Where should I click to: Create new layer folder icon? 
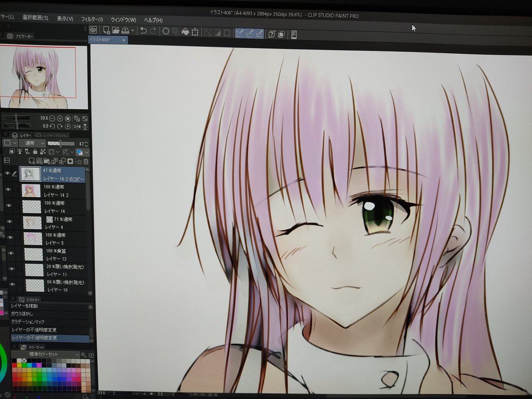click(47, 160)
